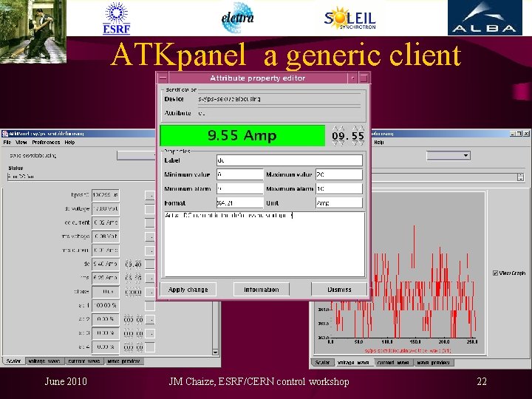Click the dc row 9.40 Amp value
This screenshot has height=399, width=532.
(106, 264)
